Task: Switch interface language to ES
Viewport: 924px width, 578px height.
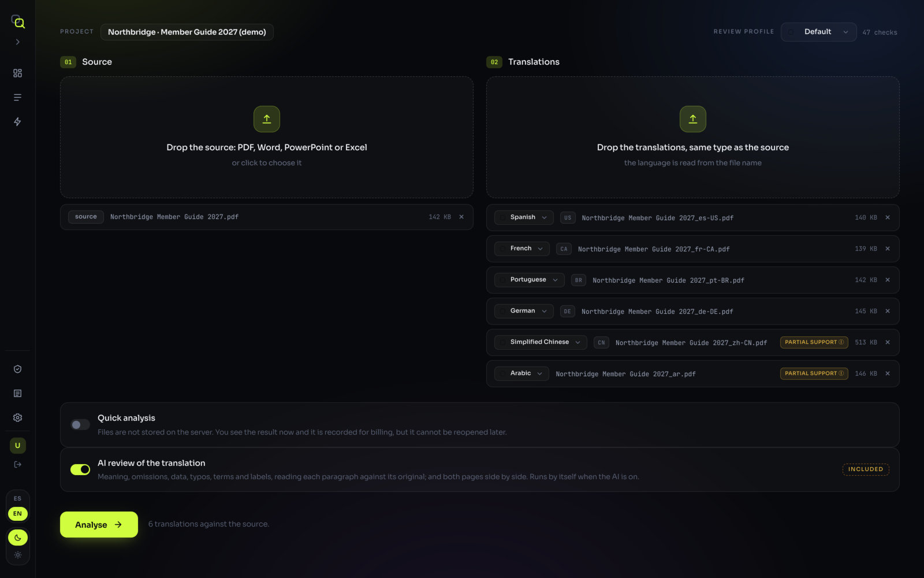Action: pyautogui.click(x=18, y=499)
